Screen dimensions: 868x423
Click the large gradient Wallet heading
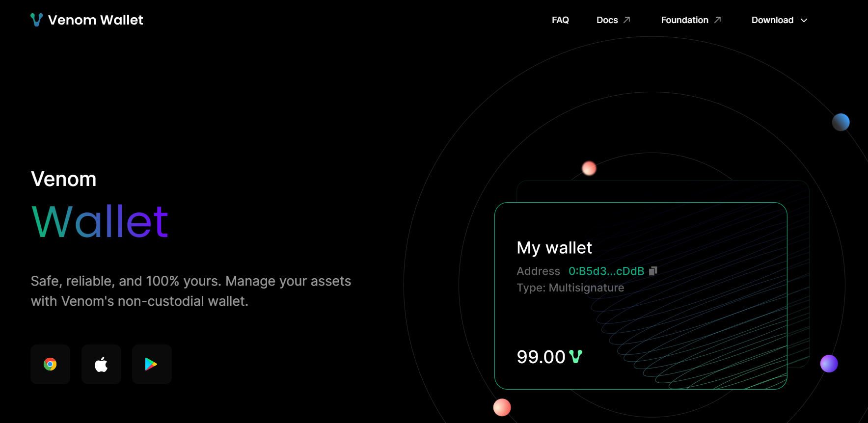(x=100, y=222)
